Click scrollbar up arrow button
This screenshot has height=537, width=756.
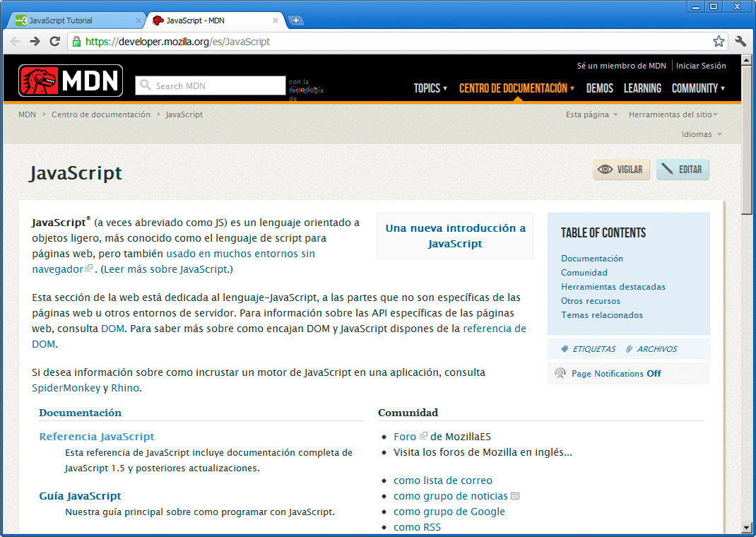point(746,60)
